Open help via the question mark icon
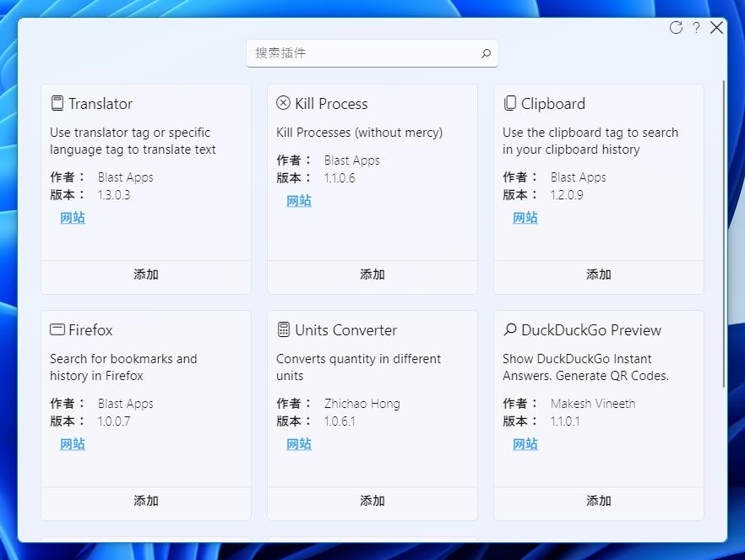The image size is (745, 560). (696, 28)
